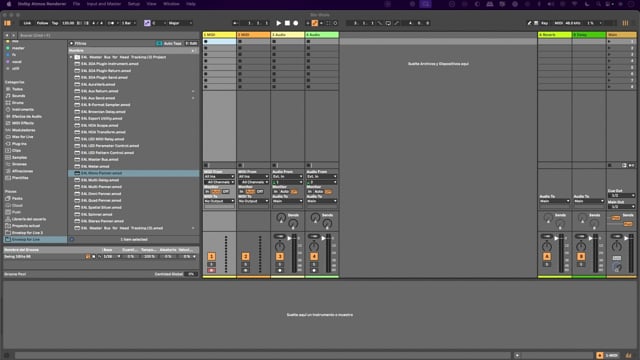Select E4L Stereo Panner.amxd file
This screenshot has width=640, height=360.
[102, 221]
